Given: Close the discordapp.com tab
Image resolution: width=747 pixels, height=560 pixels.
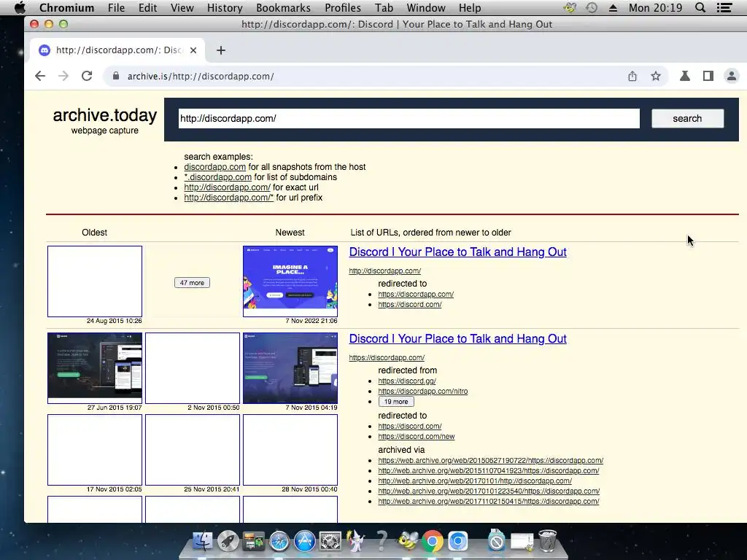Looking at the screenshot, I should tap(193, 50).
